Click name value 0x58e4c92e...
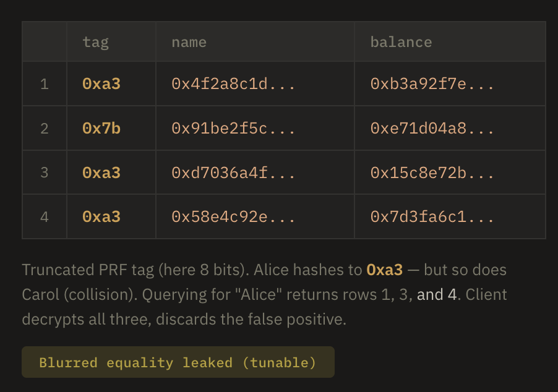 [x=233, y=217]
